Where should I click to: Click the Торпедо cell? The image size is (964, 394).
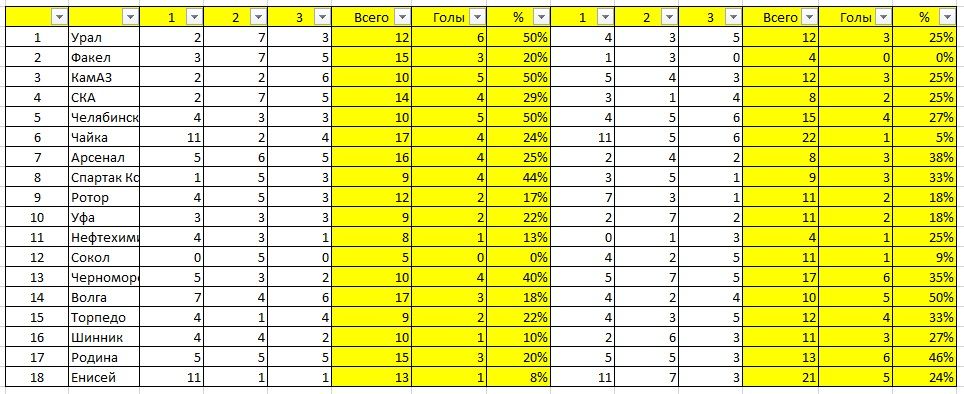104,317
